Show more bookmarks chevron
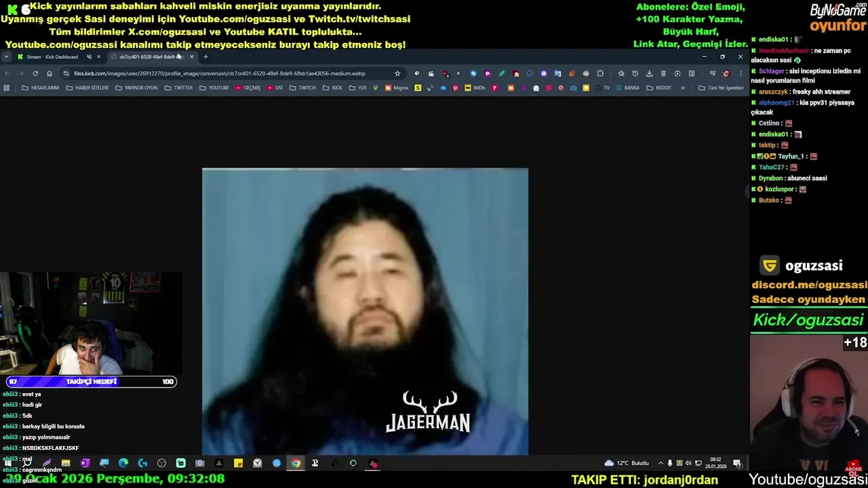868x488 pixels. (x=683, y=87)
